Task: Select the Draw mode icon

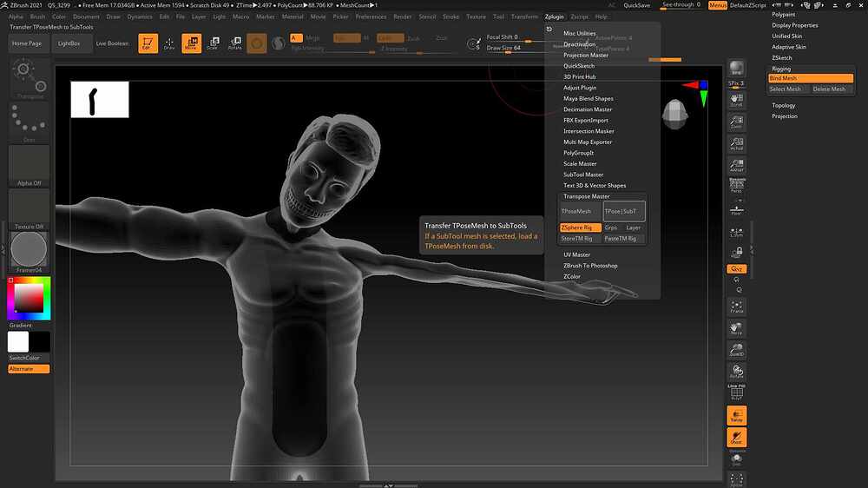Action: coord(169,43)
